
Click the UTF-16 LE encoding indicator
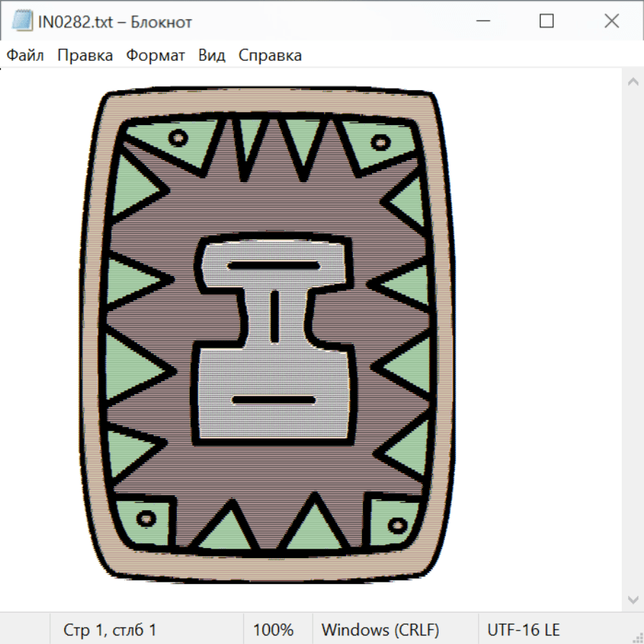pyautogui.click(x=523, y=630)
